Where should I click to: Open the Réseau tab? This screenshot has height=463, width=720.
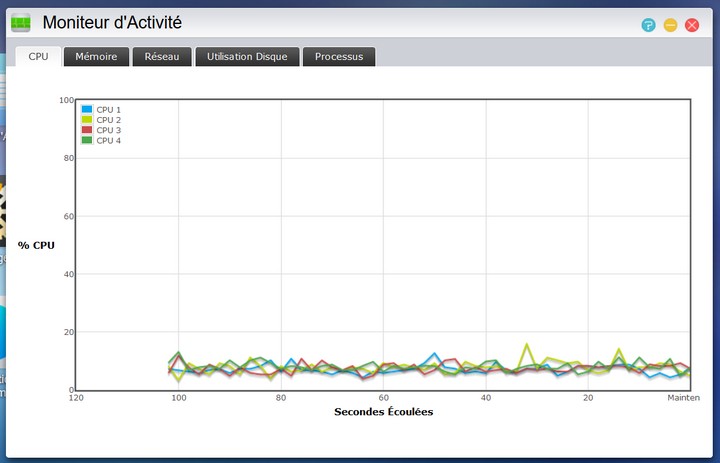162,56
